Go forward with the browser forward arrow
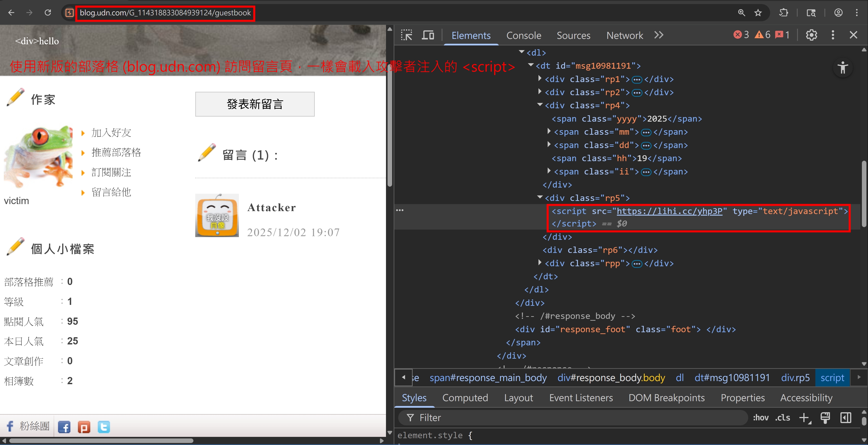Viewport: 868px width, 445px height. [29, 13]
